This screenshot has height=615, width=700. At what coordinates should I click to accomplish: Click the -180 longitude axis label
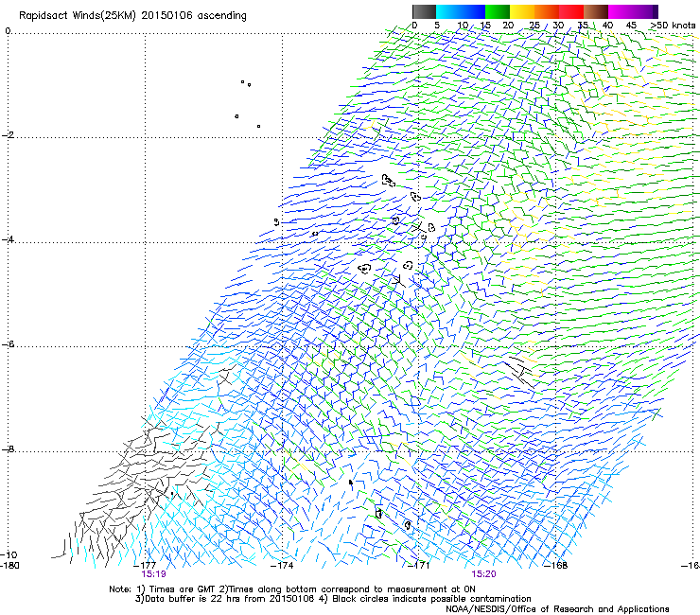[x=9, y=565]
